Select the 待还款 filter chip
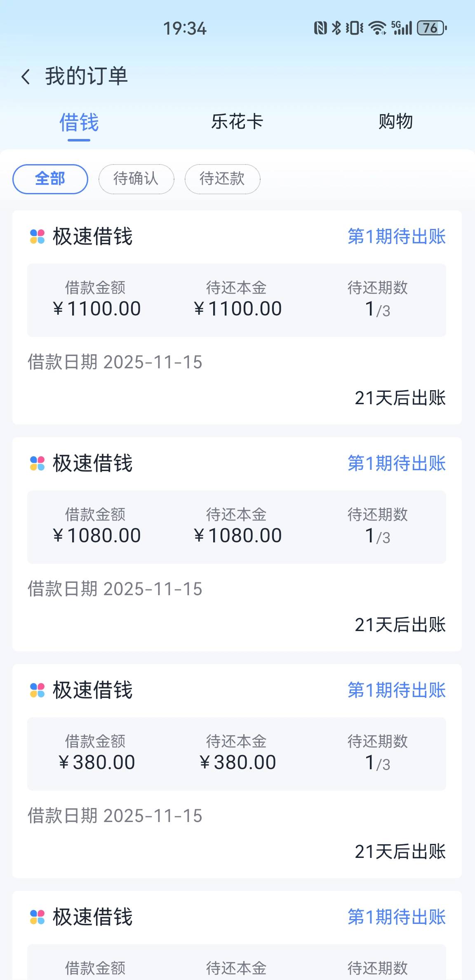The height and width of the screenshot is (980, 475). coord(222,179)
